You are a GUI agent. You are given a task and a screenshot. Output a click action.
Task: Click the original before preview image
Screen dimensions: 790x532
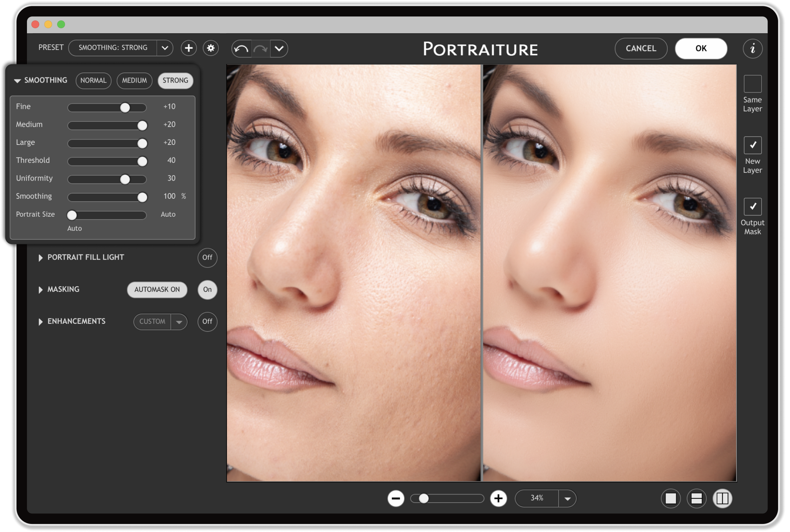354,273
